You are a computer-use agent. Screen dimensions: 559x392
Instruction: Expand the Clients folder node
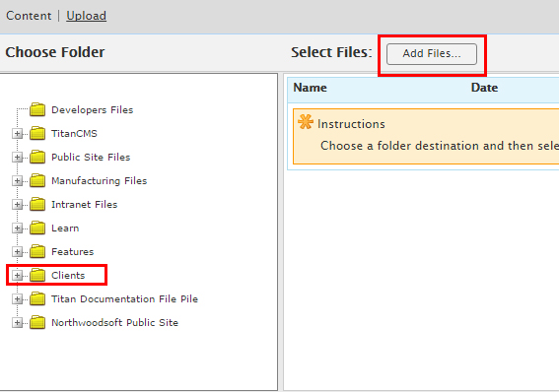(17, 275)
